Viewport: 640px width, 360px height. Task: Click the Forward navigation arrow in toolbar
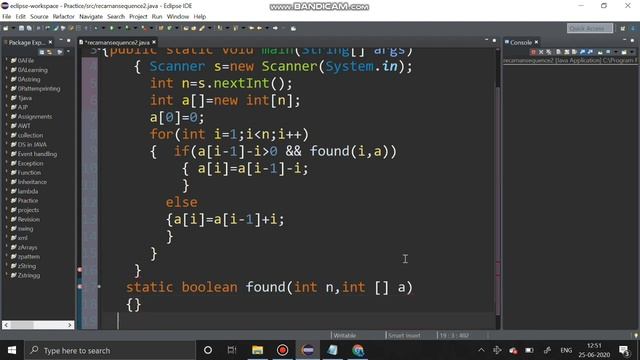pyautogui.click(x=276, y=28)
